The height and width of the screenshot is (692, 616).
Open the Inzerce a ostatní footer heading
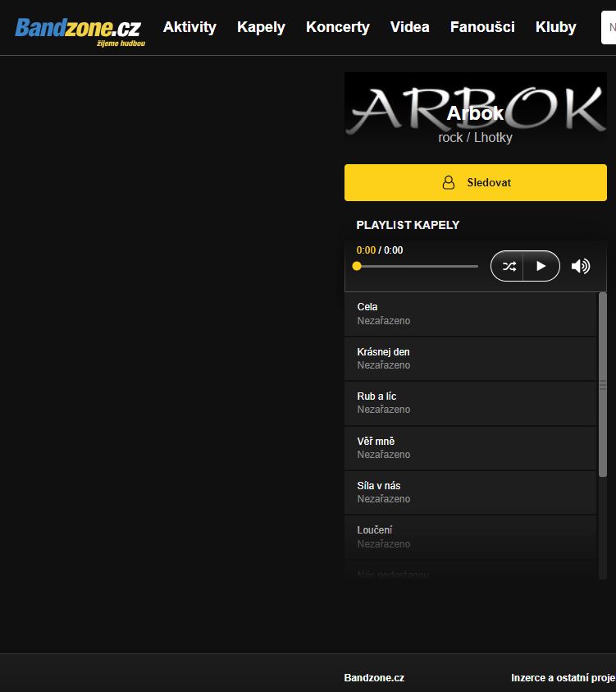563,677
